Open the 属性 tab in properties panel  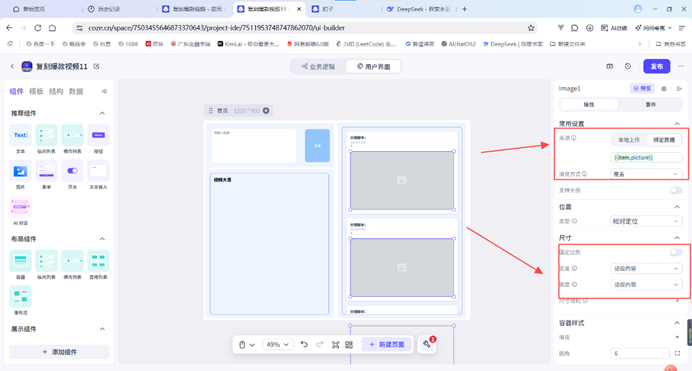pos(589,105)
